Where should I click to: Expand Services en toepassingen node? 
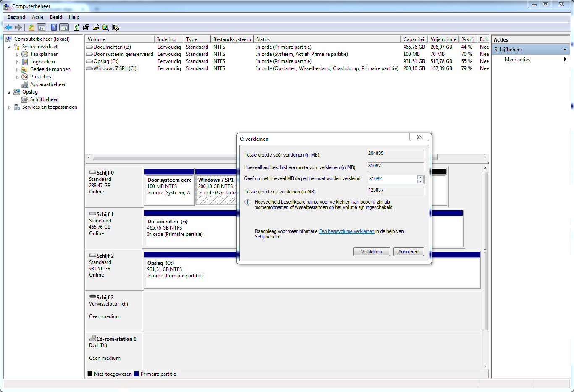coord(10,107)
